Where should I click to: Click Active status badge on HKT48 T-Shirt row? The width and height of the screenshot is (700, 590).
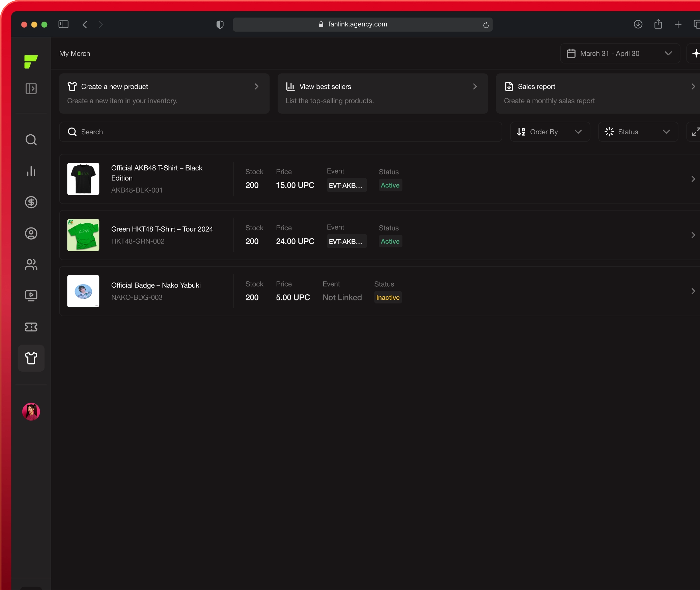click(x=390, y=241)
